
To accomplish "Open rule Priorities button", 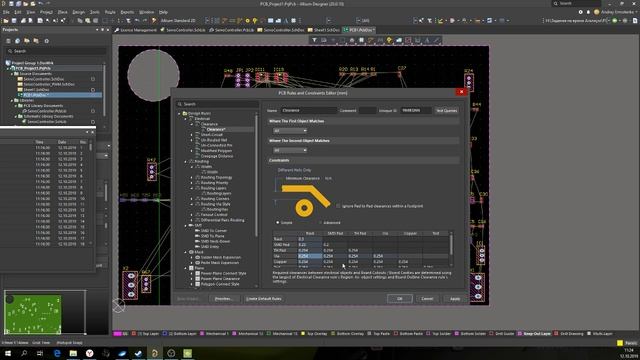I will pos(223,299).
